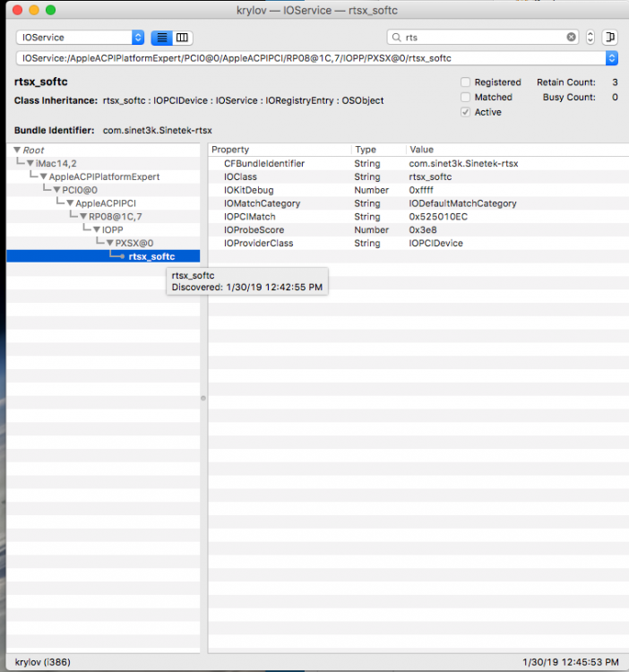This screenshot has height=672, width=629.
Task: Collapse the Root node
Action: 17,150
